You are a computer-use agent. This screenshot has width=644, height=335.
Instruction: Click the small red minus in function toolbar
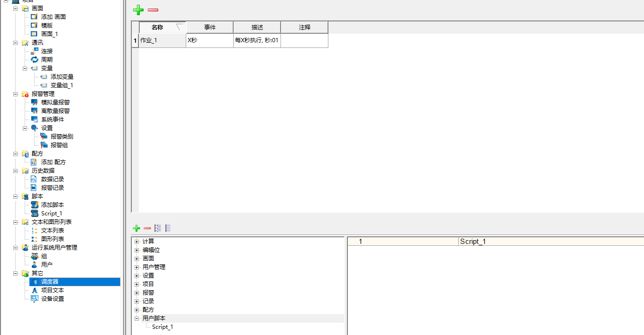(147, 228)
